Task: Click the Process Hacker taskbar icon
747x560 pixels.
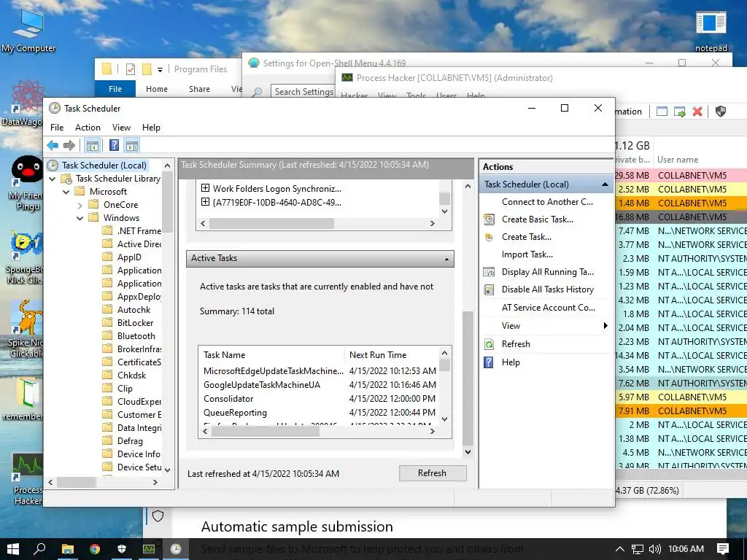Action: tap(149, 549)
